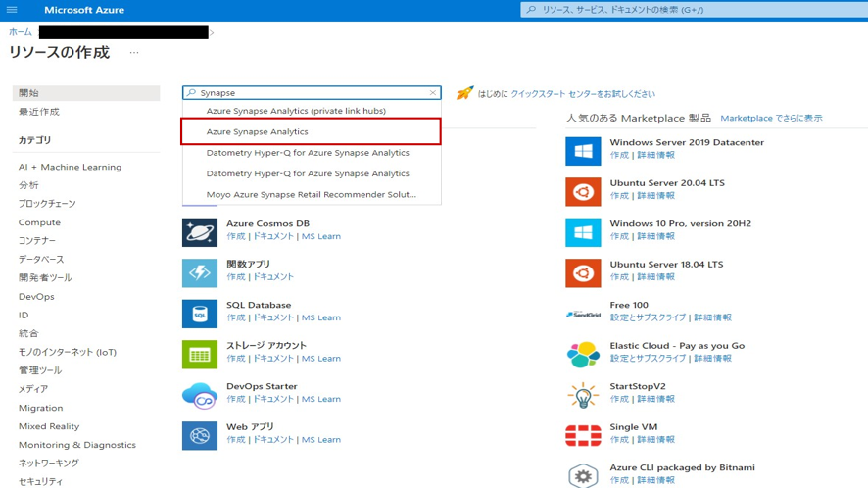The image size is (868, 488).
Task: Click the Single VM icon
Action: pos(583,435)
